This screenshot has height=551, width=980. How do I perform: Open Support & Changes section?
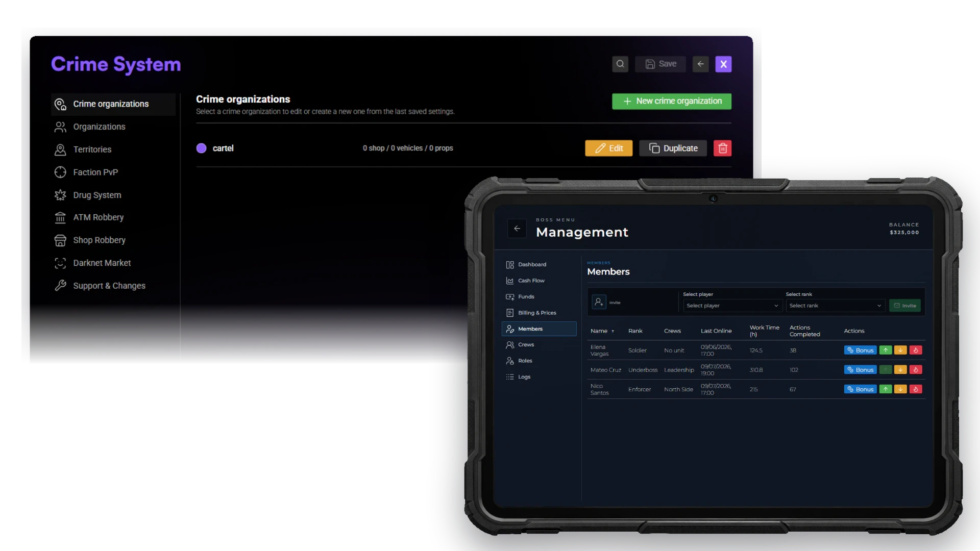[x=113, y=286]
